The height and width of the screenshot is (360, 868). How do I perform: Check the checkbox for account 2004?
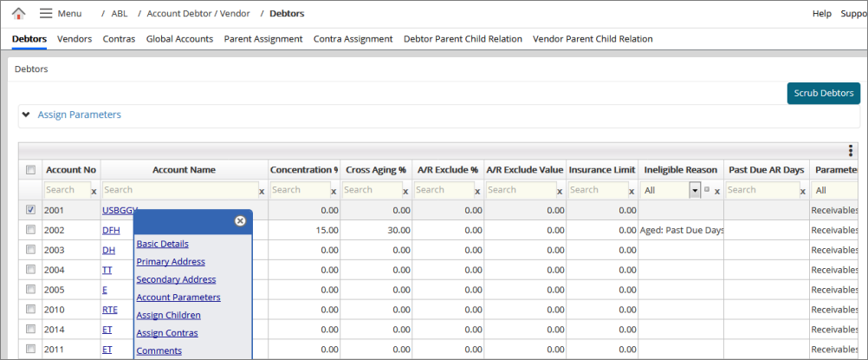click(30, 271)
